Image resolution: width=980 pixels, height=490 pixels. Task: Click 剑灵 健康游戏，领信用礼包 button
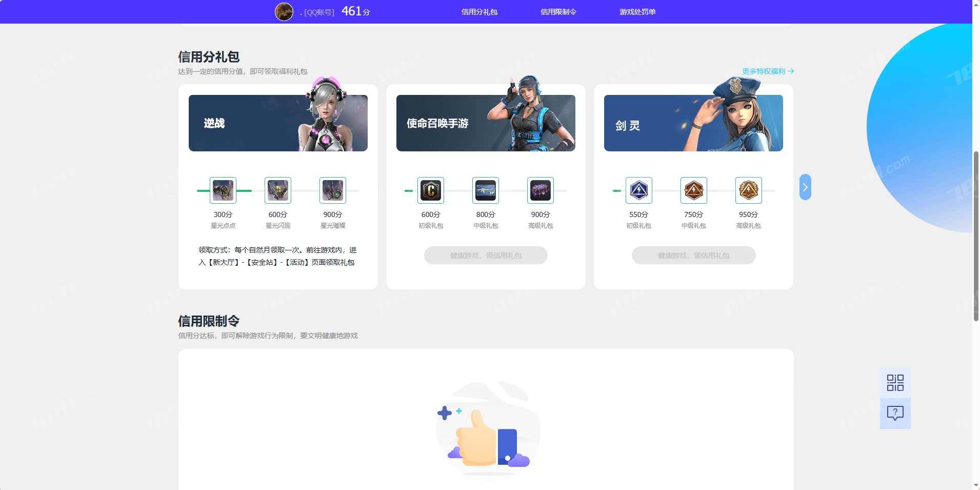click(x=693, y=256)
